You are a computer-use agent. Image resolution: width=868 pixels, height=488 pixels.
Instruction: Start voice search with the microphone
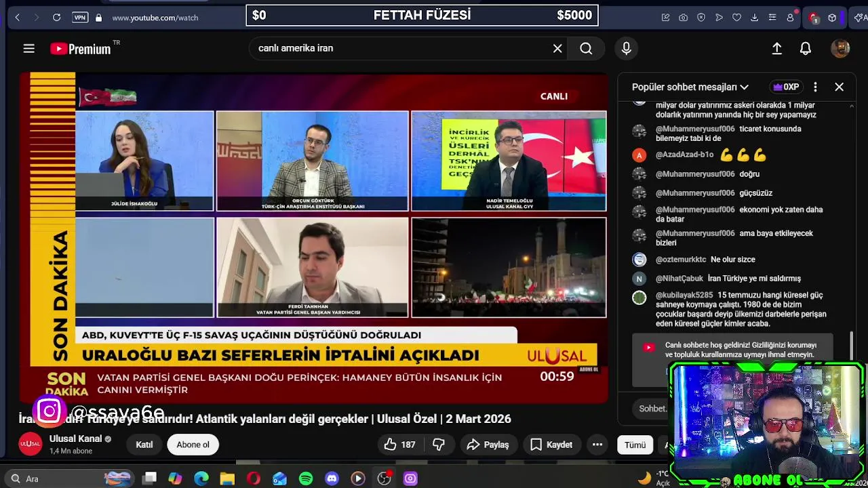pos(626,48)
